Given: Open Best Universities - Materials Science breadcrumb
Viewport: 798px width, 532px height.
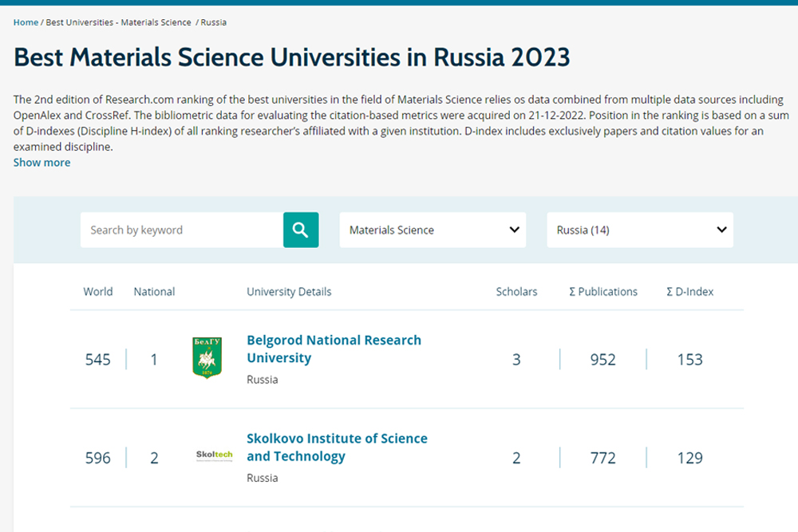Looking at the screenshot, I should pos(118,22).
